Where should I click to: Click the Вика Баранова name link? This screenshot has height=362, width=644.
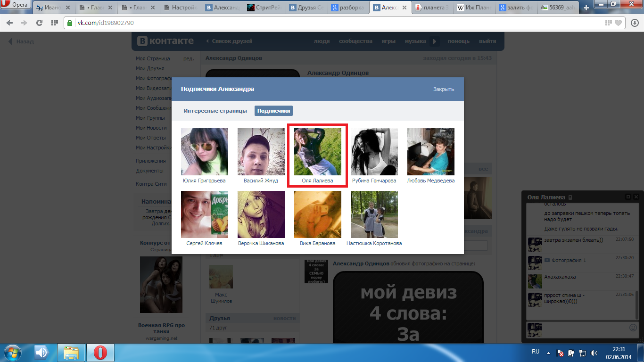(x=317, y=243)
